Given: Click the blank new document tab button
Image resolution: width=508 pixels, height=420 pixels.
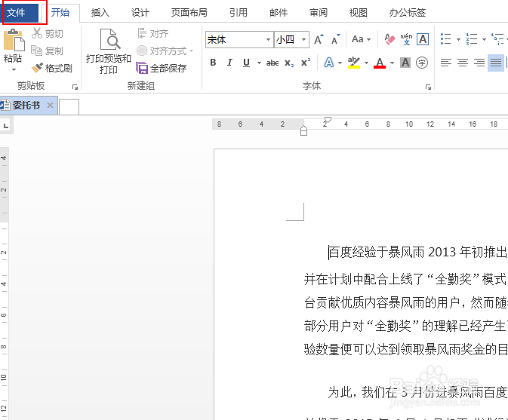Looking at the screenshot, I should coord(69,106).
